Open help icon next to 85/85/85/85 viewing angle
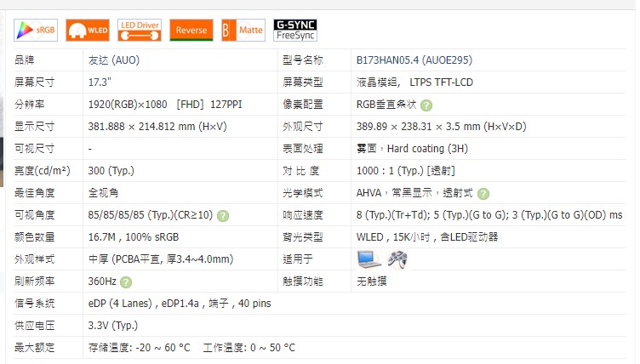The image size is (640, 364). 223,216
